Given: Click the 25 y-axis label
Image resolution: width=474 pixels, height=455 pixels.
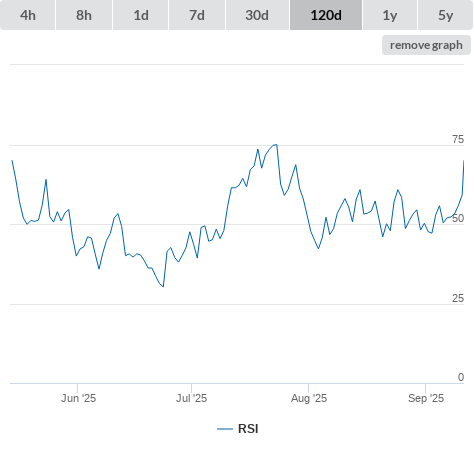Looking at the screenshot, I should pyautogui.click(x=458, y=298).
